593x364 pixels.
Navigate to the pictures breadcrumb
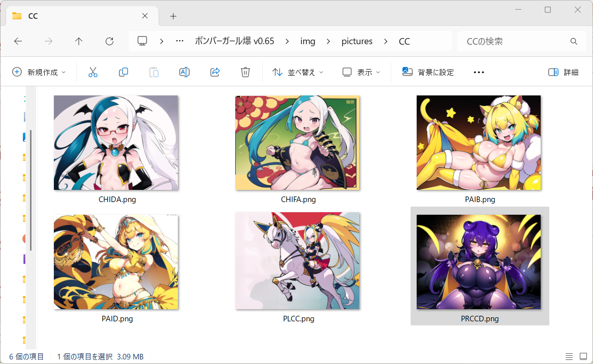coord(357,41)
